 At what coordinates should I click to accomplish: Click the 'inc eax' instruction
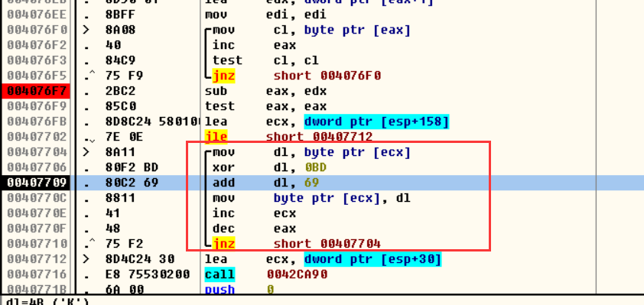click(x=254, y=45)
